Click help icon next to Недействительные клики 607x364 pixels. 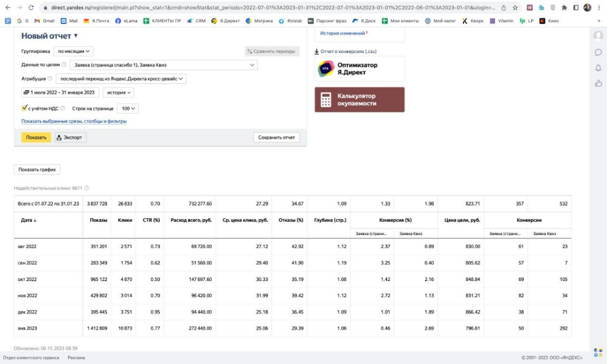86,188
